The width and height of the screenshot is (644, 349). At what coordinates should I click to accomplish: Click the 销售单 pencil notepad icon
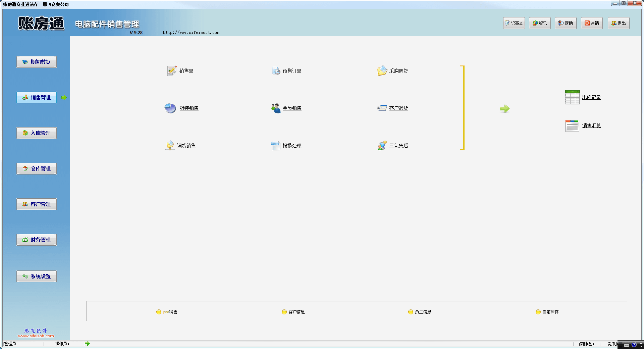pos(172,71)
